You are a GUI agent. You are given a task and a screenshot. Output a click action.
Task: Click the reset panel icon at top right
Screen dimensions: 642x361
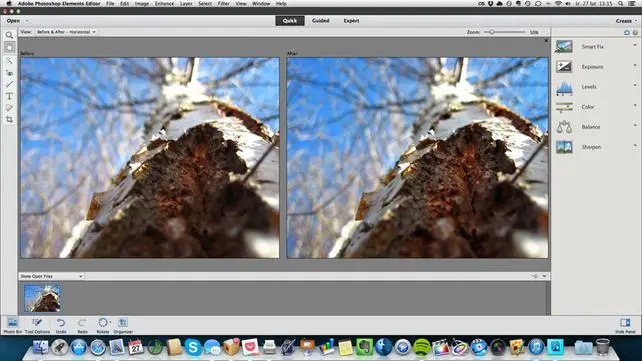(x=626, y=32)
